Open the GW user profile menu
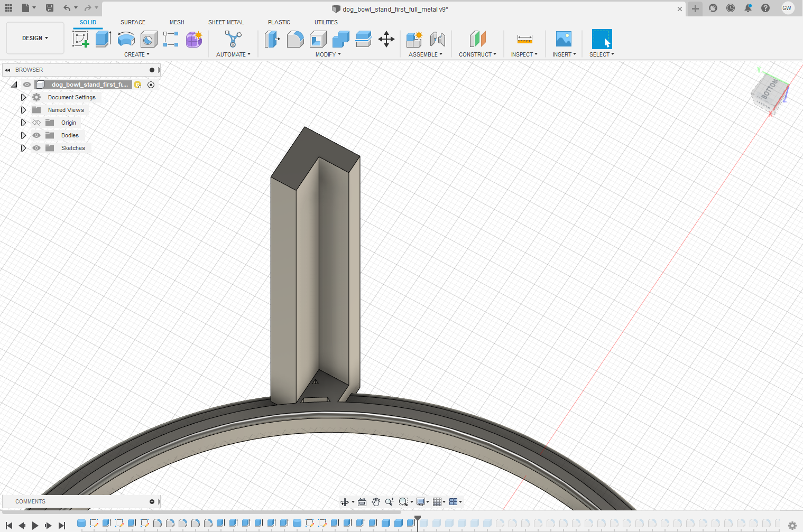This screenshot has width=803, height=532. click(x=787, y=8)
